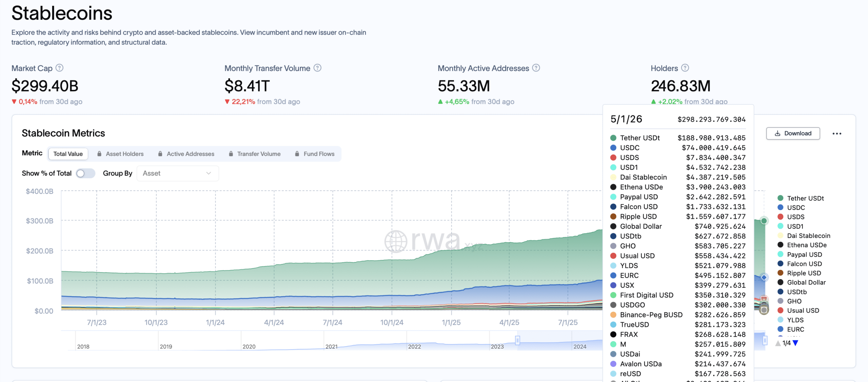Image resolution: width=868 pixels, height=382 pixels.
Task: Toggle YLDS in the chart legend
Action: pyautogui.click(x=791, y=320)
